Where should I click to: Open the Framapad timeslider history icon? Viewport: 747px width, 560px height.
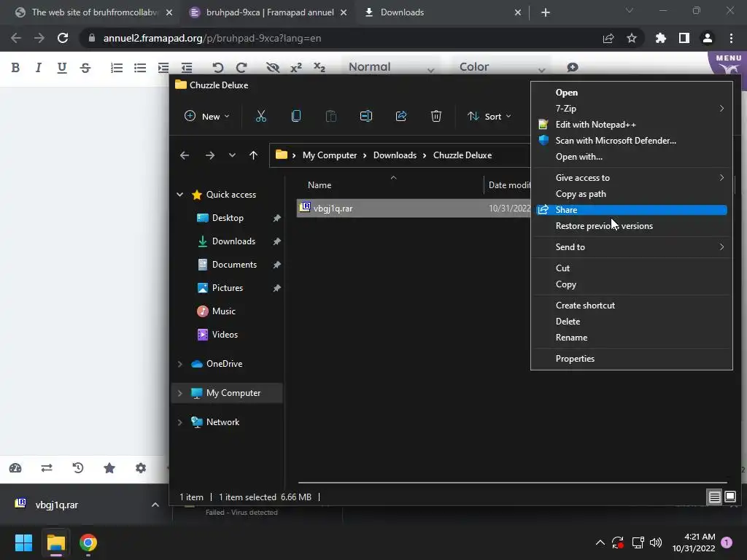click(77, 468)
